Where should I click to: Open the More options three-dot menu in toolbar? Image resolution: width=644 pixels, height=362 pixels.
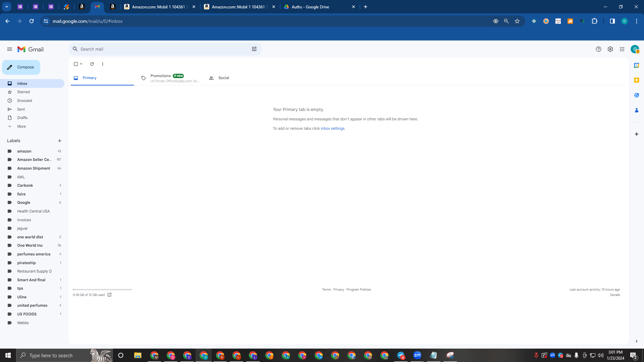pos(103,64)
